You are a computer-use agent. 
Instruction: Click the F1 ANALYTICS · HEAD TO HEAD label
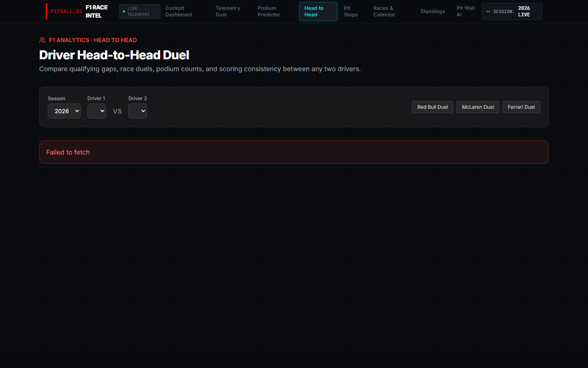(93, 40)
